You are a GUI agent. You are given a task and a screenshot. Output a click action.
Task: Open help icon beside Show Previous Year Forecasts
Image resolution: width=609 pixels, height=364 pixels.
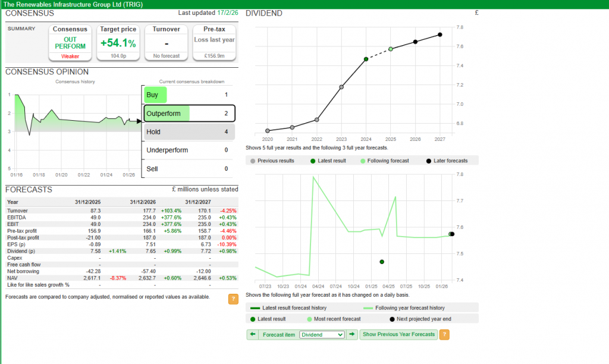(444, 335)
